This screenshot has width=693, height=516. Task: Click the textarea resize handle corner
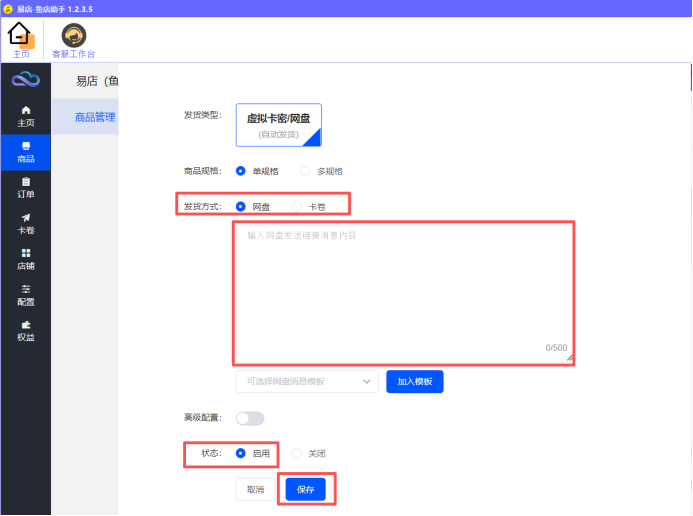click(x=570, y=358)
